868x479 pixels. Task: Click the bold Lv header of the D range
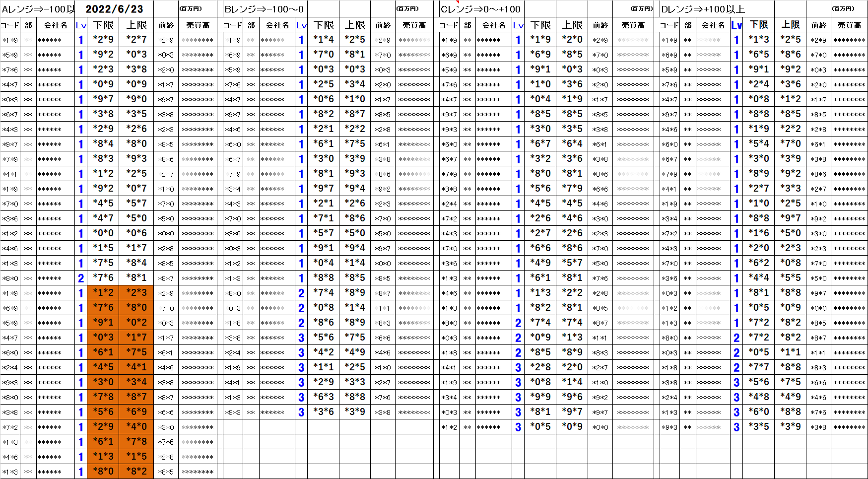pos(736,25)
